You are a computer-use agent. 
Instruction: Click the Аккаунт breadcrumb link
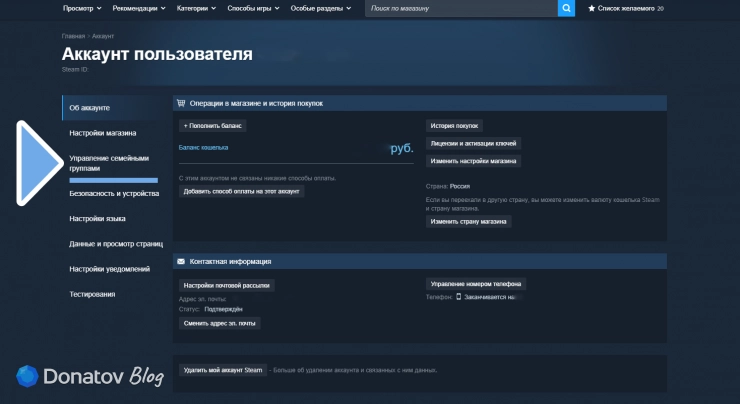click(103, 36)
